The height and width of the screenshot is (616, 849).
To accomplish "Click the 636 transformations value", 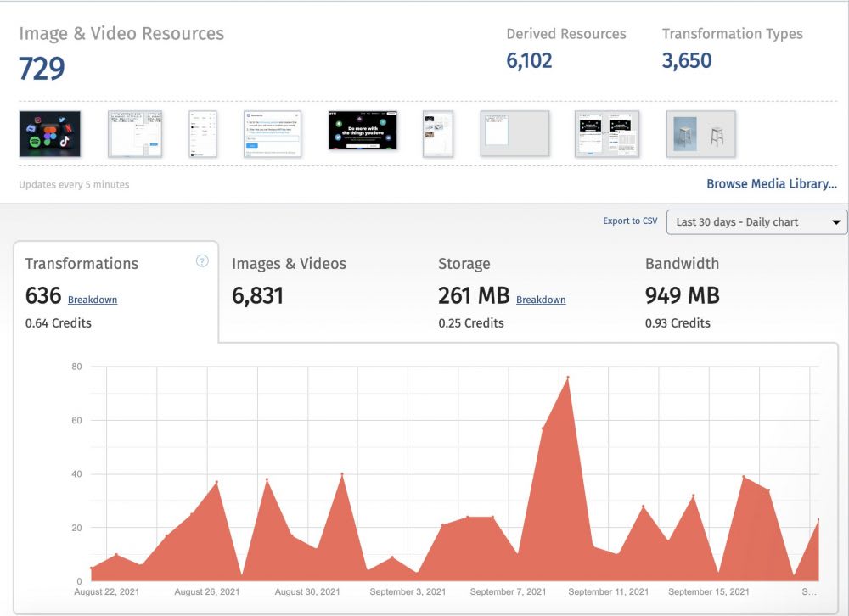I will pyautogui.click(x=43, y=295).
